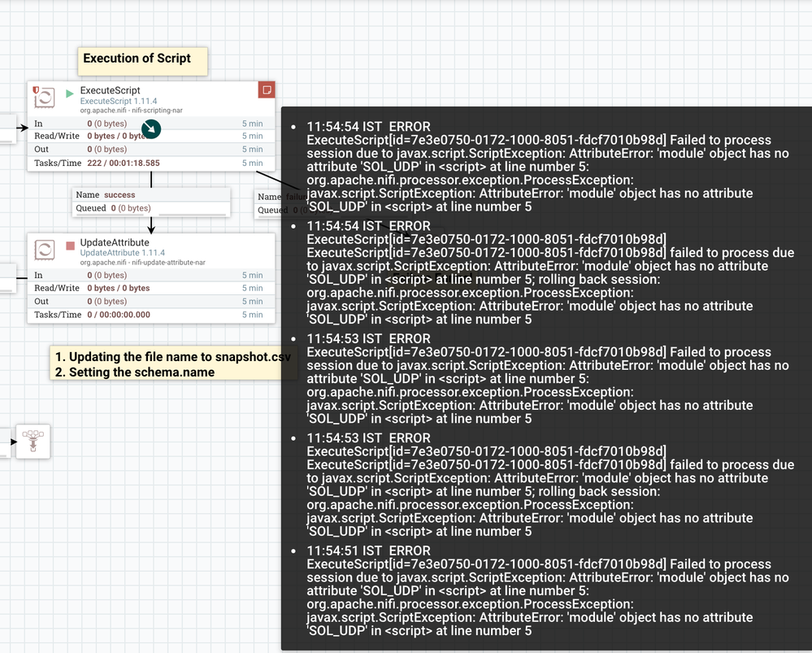This screenshot has width=812, height=653.
Task: Click the 11:54:51 IST ERROR bulletin entry
Action: click(x=547, y=590)
